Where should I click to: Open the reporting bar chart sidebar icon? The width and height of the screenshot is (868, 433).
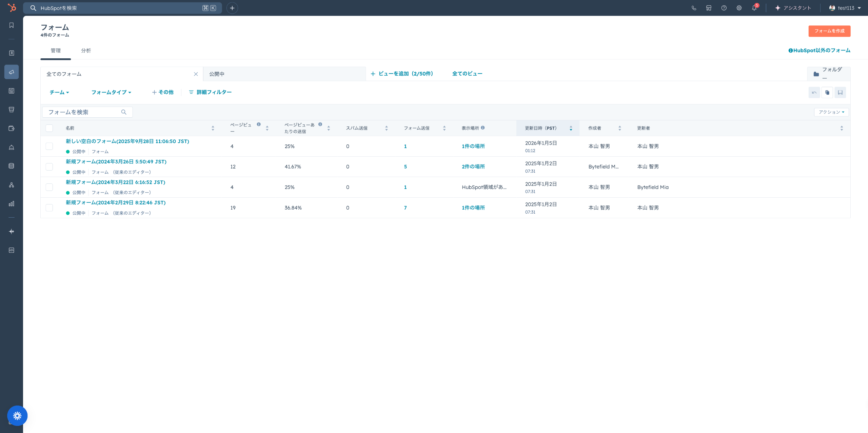[x=12, y=203]
